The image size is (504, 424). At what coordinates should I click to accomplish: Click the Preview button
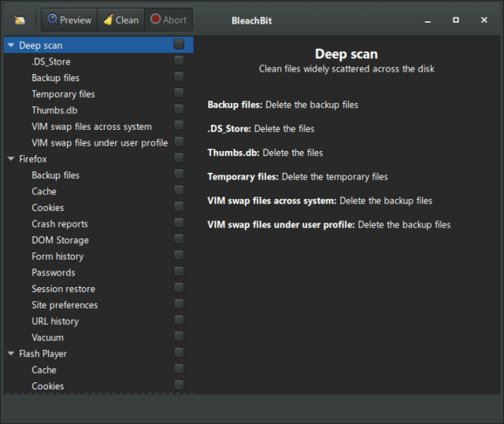(x=69, y=20)
